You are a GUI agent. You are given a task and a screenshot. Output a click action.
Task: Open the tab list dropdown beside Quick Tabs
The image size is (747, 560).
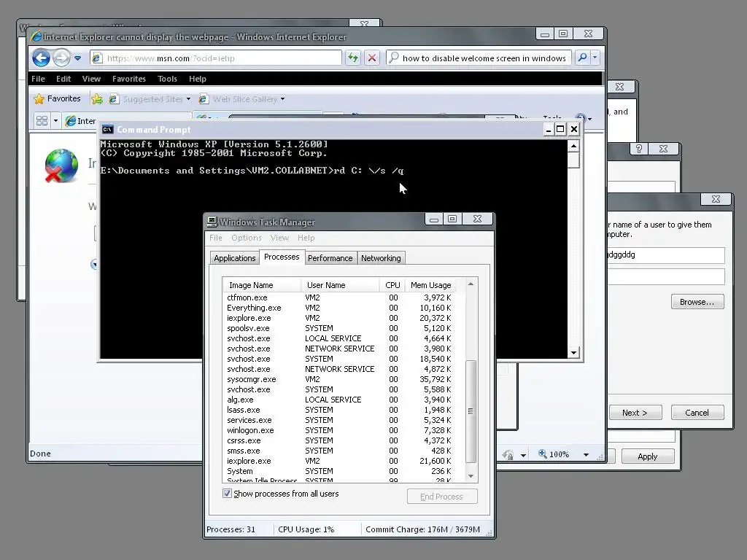pyautogui.click(x=55, y=120)
